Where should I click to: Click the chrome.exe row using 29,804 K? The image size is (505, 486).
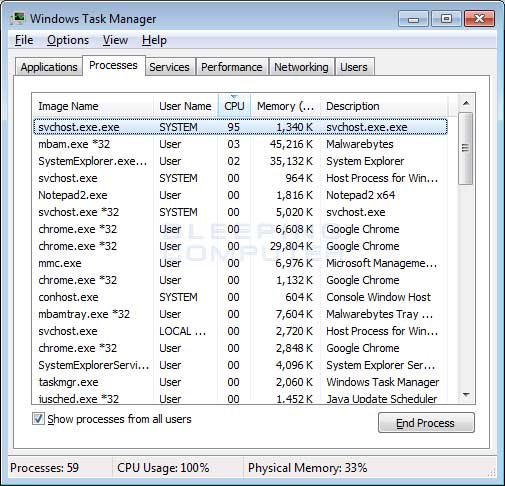(x=240, y=246)
